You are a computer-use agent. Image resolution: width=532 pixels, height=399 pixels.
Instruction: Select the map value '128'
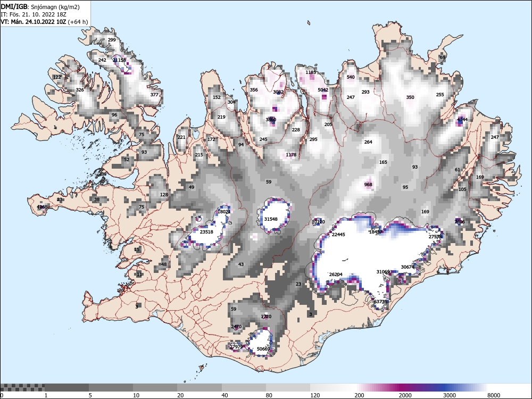[x=164, y=195]
